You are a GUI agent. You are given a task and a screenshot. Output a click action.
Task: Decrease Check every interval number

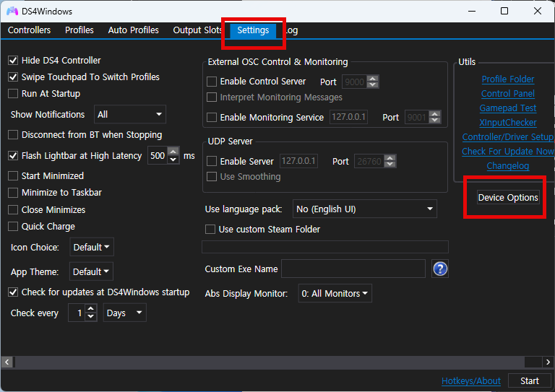point(91,317)
